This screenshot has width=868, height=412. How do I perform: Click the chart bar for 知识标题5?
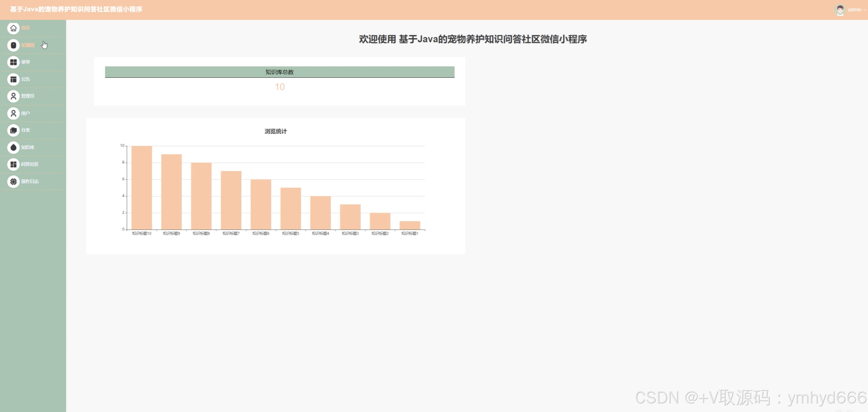[x=291, y=208]
